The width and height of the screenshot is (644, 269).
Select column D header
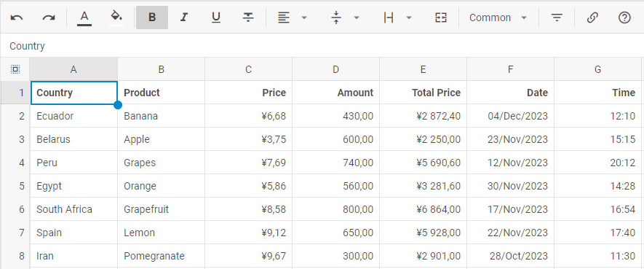pyautogui.click(x=336, y=69)
